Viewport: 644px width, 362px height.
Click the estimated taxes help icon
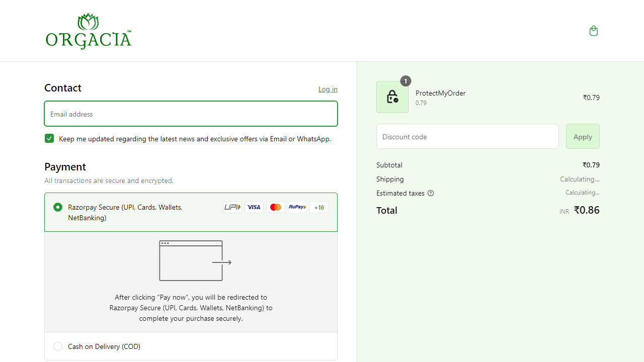(431, 193)
